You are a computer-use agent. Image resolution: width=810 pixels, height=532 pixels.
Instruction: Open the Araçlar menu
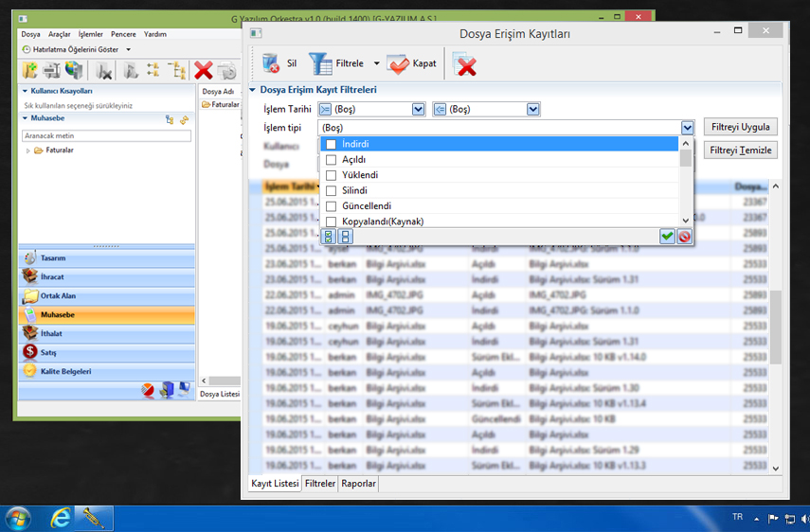(x=60, y=34)
